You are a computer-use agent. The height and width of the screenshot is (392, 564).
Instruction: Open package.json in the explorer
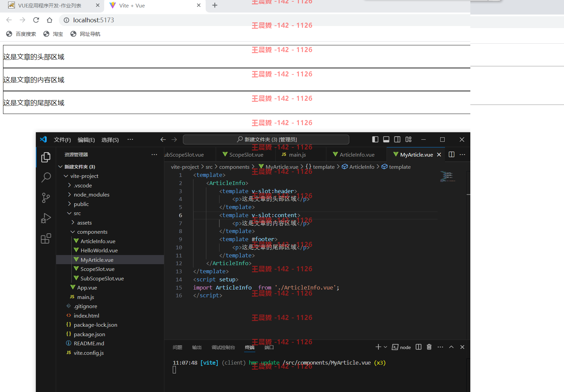(x=89, y=334)
